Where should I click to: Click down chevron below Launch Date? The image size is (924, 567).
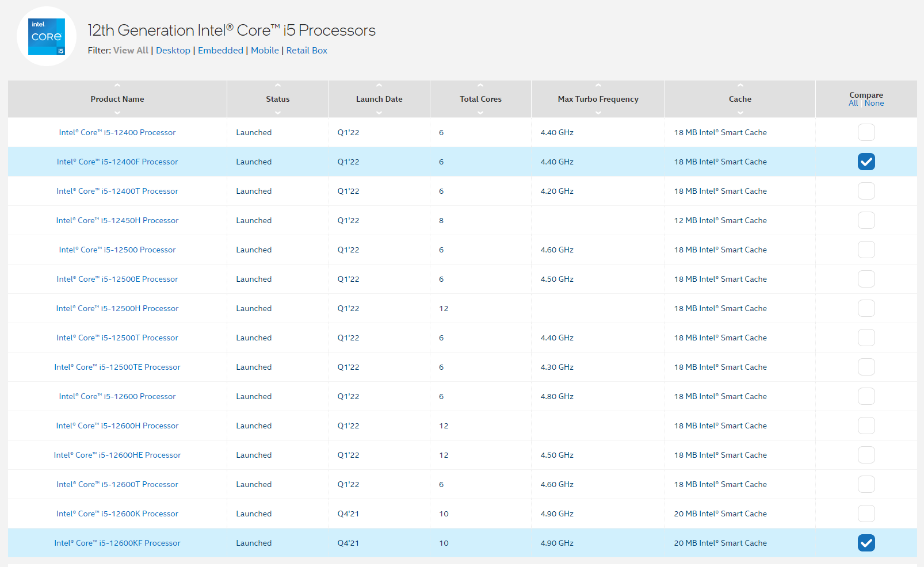[379, 113]
